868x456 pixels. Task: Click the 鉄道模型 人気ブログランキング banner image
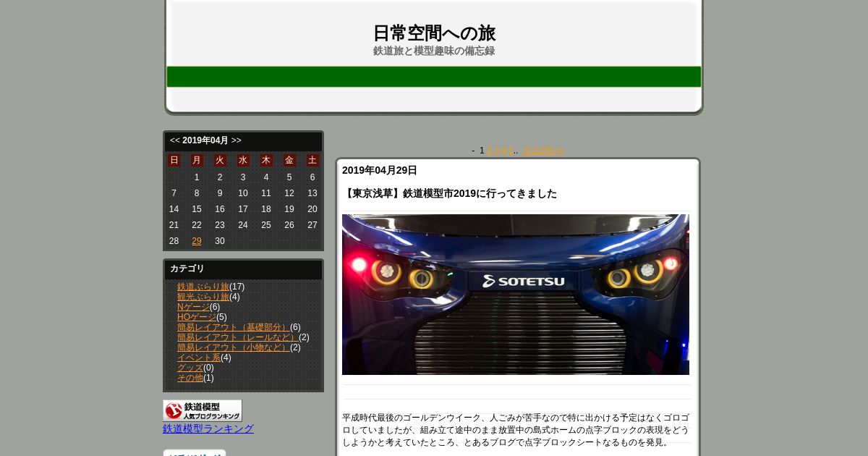click(203, 410)
